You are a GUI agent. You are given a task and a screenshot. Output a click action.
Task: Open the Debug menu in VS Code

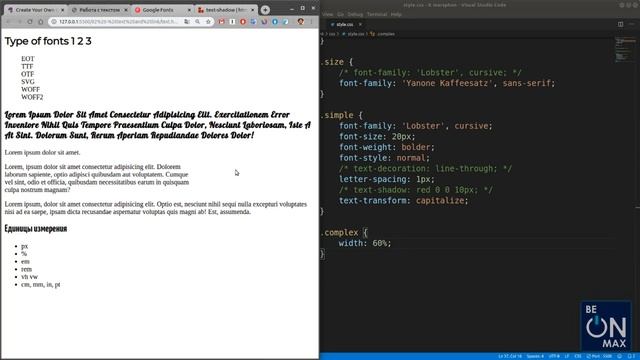pyautogui.click(x=355, y=14)
